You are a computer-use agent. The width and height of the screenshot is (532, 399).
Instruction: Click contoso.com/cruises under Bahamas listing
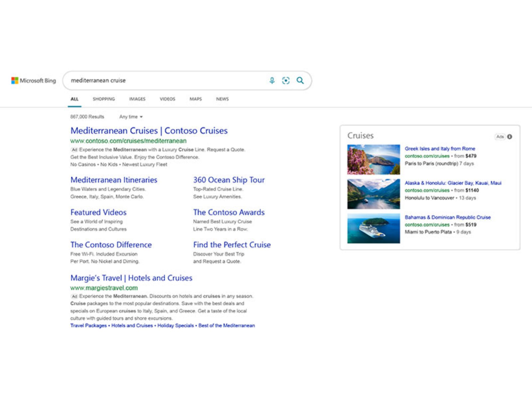(427, 225)
